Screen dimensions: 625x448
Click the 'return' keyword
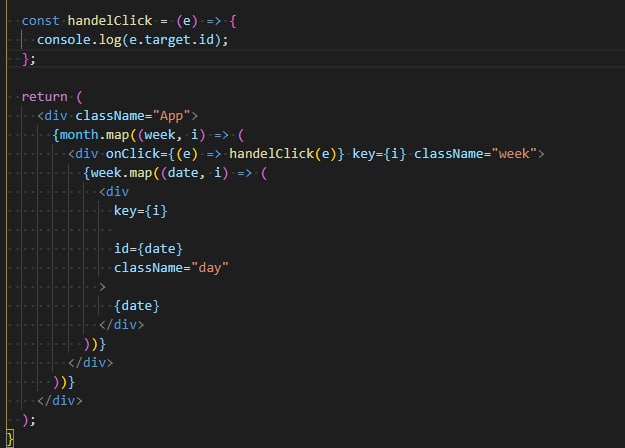[x=45, y=97]
